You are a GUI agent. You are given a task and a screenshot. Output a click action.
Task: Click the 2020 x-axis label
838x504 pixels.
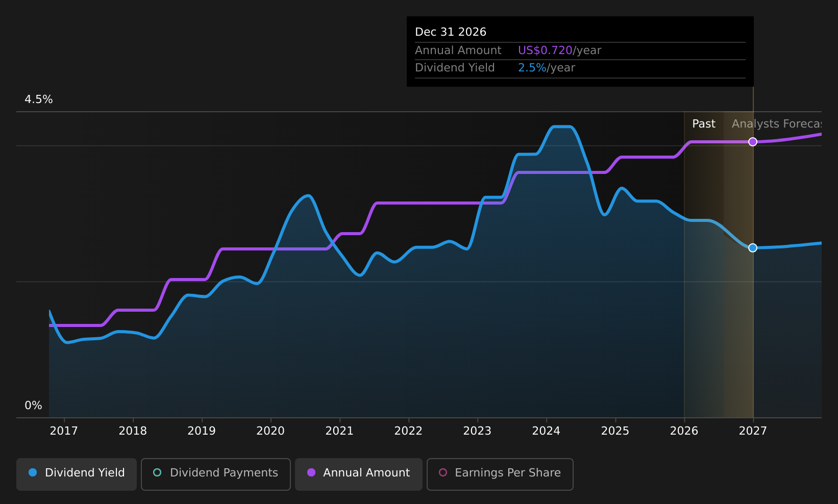point(270,431)
